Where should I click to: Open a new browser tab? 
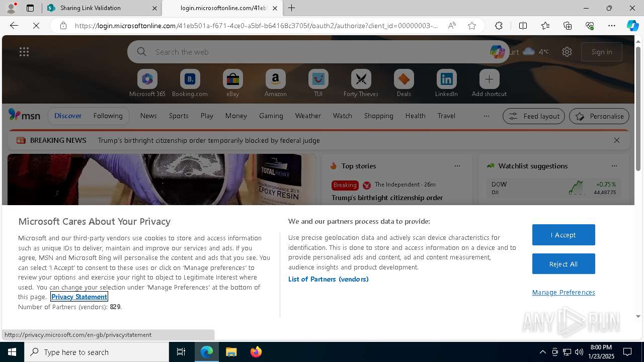[292, 8]
